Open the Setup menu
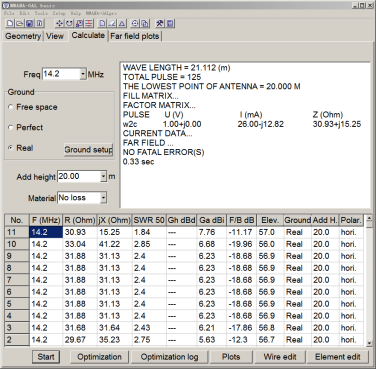The image size is (376, 369). point(59,13)
